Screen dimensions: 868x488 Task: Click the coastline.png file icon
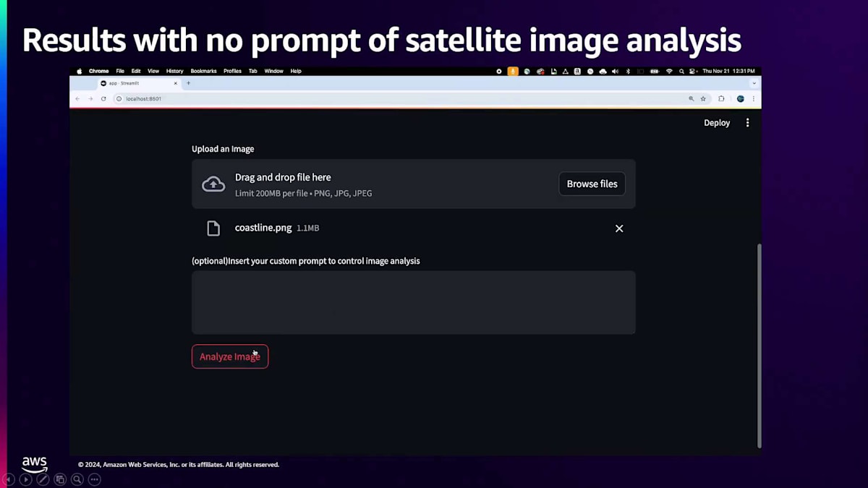point(213,228)
